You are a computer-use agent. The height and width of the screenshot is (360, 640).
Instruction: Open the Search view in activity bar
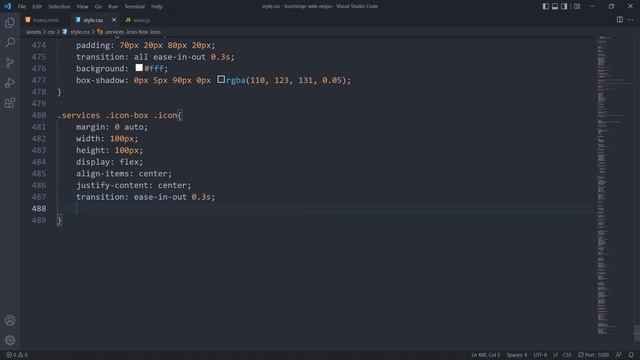(x=10, y=42)
